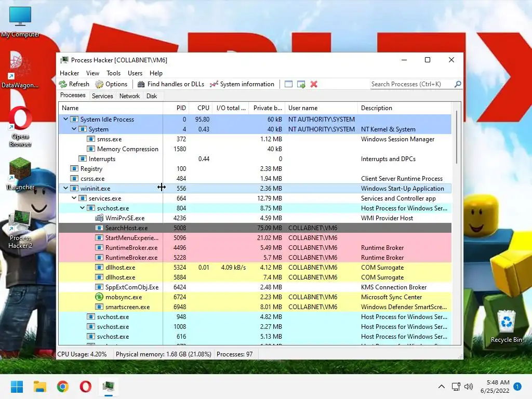Click the green mobsync.exe icon
Screen dimensions: 532x399
click(99, 297)
